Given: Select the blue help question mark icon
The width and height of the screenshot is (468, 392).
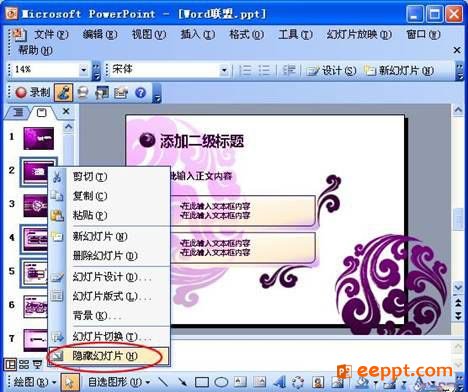Looking at the screenshot, I should click(141, 92).
